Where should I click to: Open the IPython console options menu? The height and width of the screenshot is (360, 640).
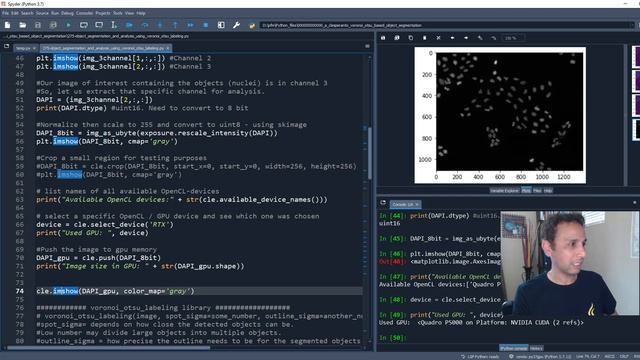click(x=635, y=202)
